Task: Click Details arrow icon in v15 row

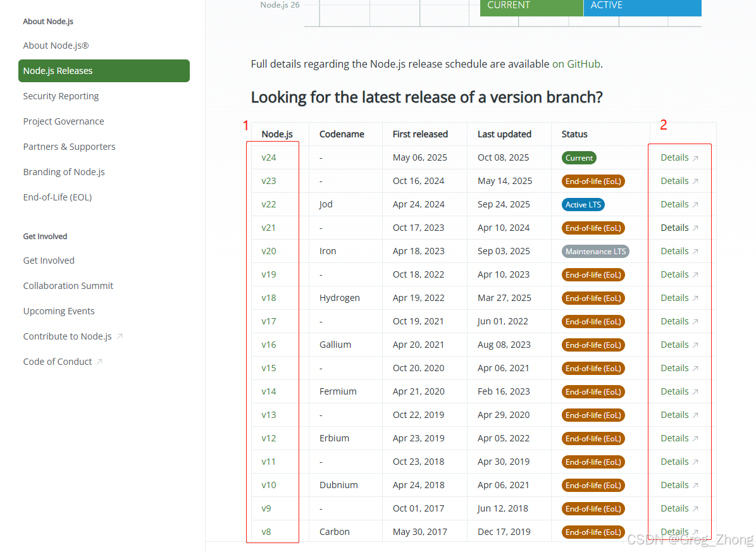Action: pyautogui.click(x=695, y=369)
